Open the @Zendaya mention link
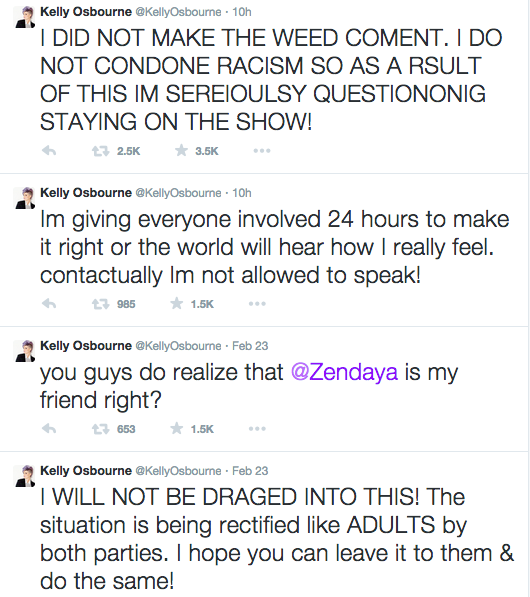This screenshot has height=597, width=530. click(345, 372)
